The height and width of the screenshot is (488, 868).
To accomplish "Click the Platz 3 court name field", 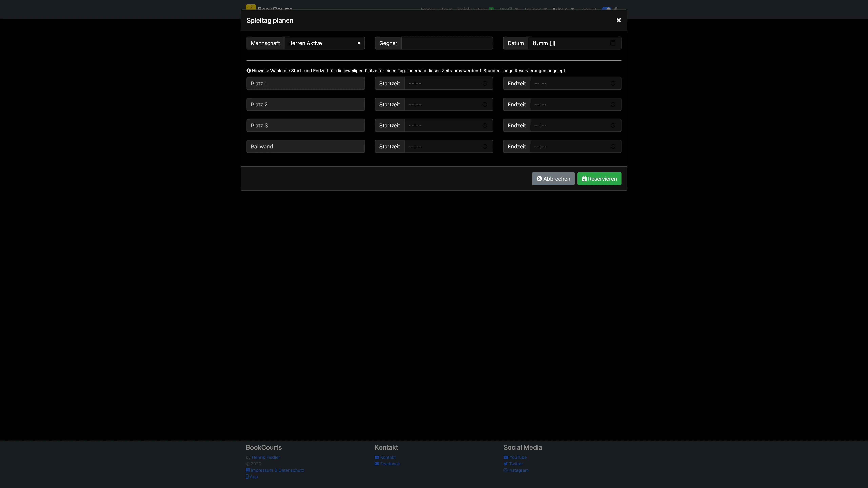I will point(305,125).
